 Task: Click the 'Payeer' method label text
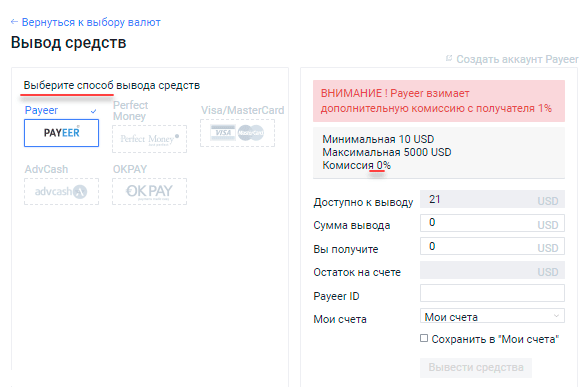click(41, 111)
